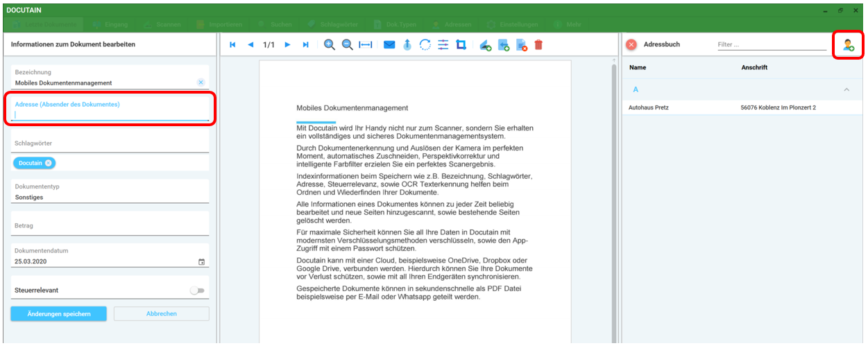Remove page with document-x icon
The width and height of the screenshot is (868, 348).
pos(522,45)
